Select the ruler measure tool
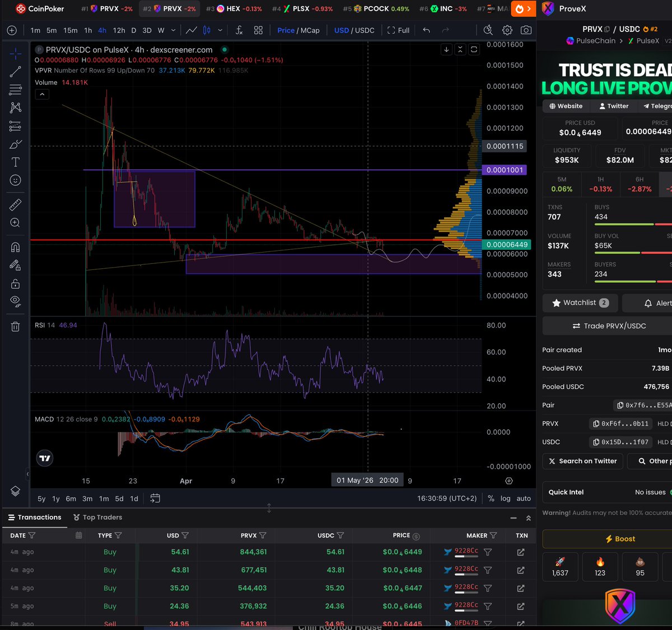Screen dimensions: 672x630 [15, 204]
